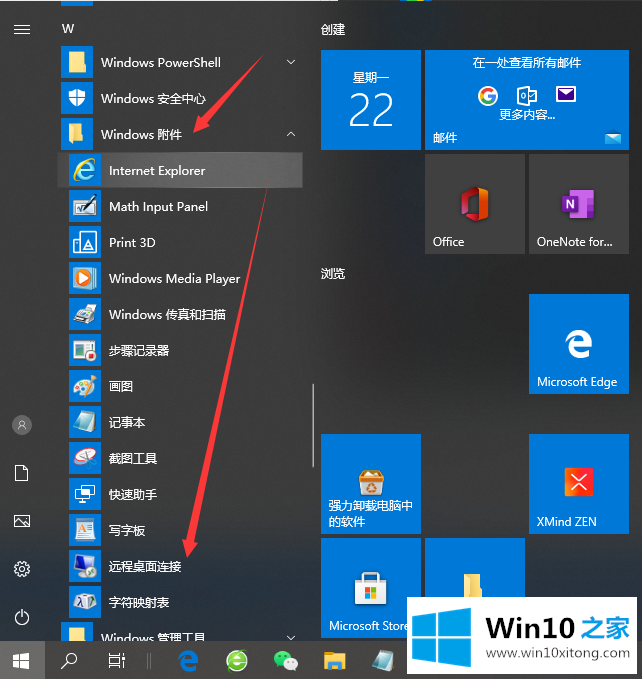Open 快速助手
The height and width of the screenshot is (679, 642).
[180, 494]
